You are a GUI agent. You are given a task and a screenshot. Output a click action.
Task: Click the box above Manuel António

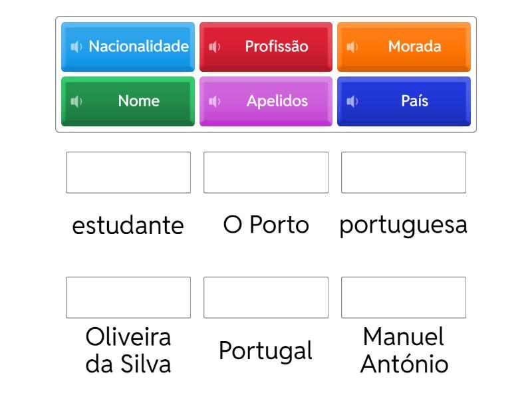(404, 297)
